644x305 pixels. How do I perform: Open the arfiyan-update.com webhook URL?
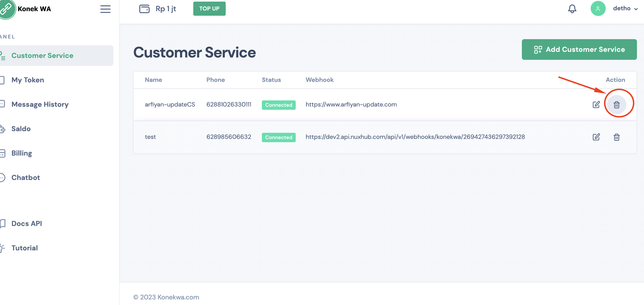pyautogui.click(x=351, y=105)
